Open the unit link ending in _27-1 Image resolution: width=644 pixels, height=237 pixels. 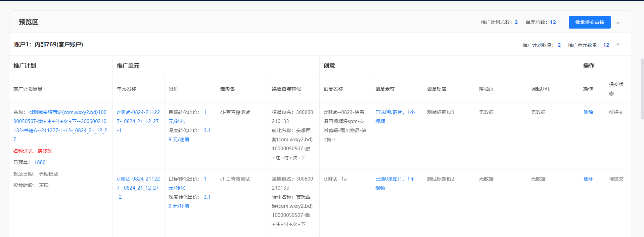click(138, 121)
